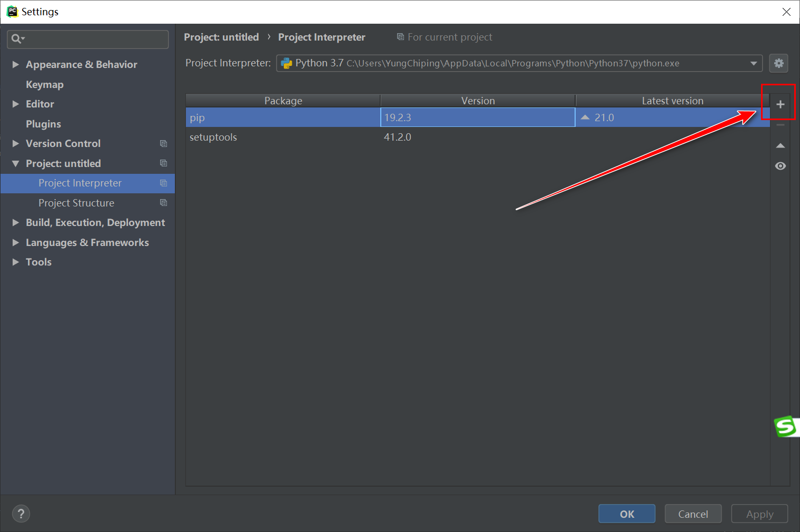The height and width of the screenshot is (532, 800).
Task: Open the Project Interpreter dropdown
Action: point(519,63)
